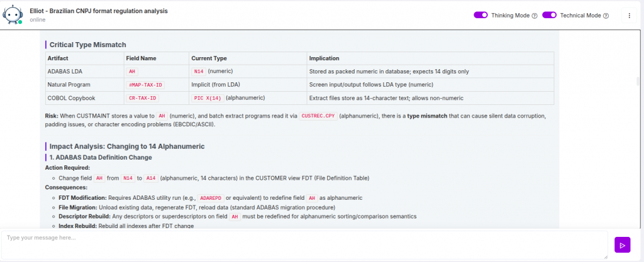
Task: Open Thinking Mode help question-mark icon
Action: coord(534,16)
